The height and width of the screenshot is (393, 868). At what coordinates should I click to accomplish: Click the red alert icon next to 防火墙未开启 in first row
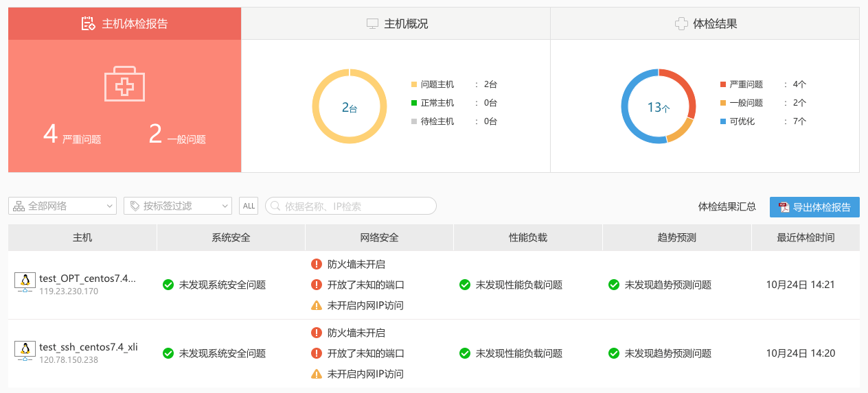pos(317,264)
